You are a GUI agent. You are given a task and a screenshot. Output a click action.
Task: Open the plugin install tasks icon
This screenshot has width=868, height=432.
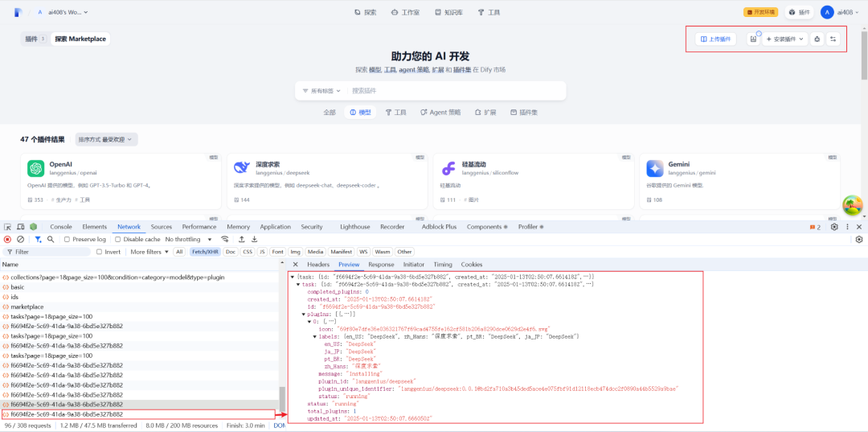[x=753, y=39]
